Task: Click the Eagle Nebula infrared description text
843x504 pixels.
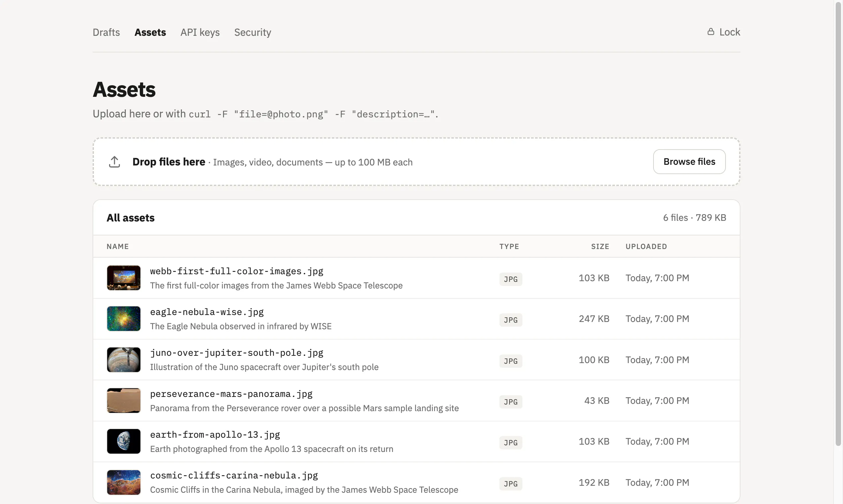Action: 241,326
